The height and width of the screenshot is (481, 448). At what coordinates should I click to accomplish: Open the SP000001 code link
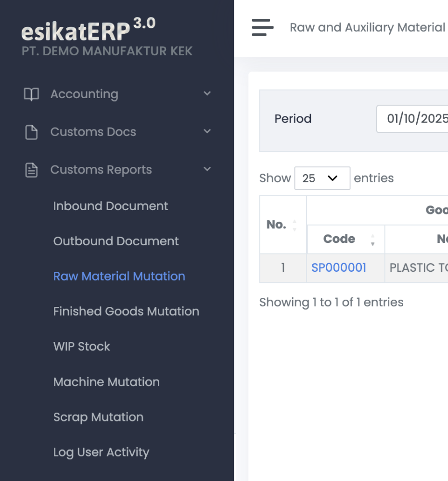(x=339, y=268)
